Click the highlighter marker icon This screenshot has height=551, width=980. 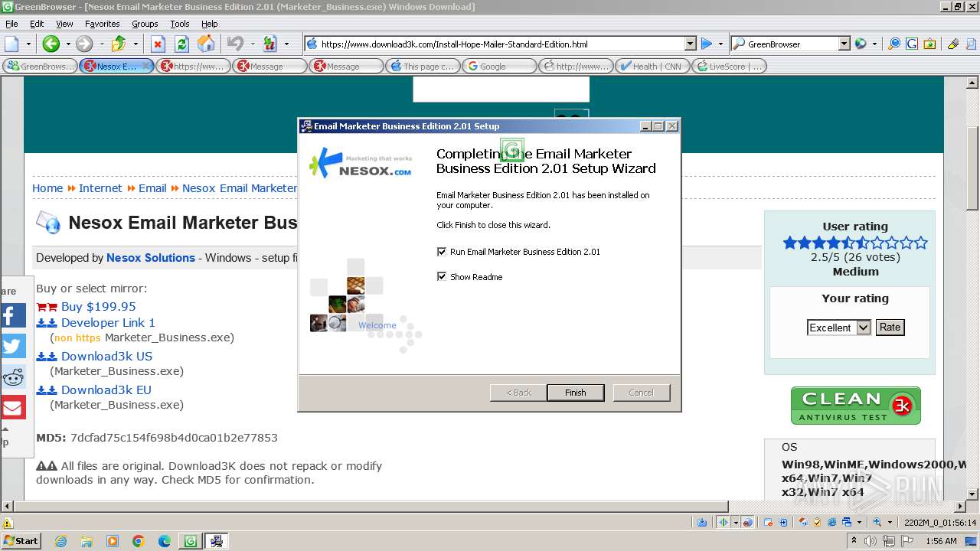pos(953,44)
